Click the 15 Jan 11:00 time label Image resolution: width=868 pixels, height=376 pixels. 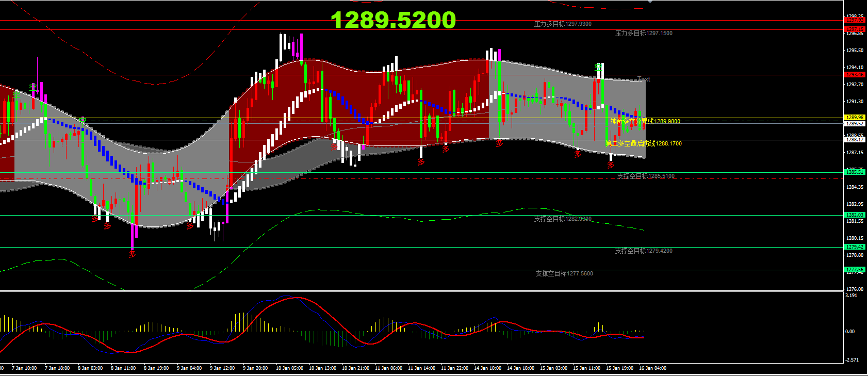[586, 368]
